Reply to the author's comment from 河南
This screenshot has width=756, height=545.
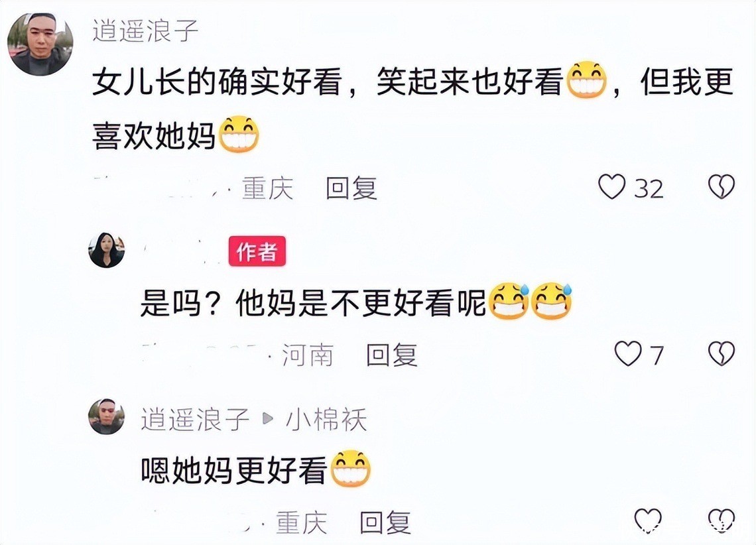click(391, 355)
